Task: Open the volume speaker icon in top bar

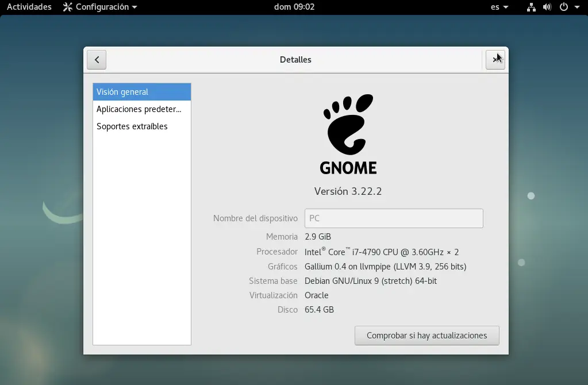Action: pos(547,7)
